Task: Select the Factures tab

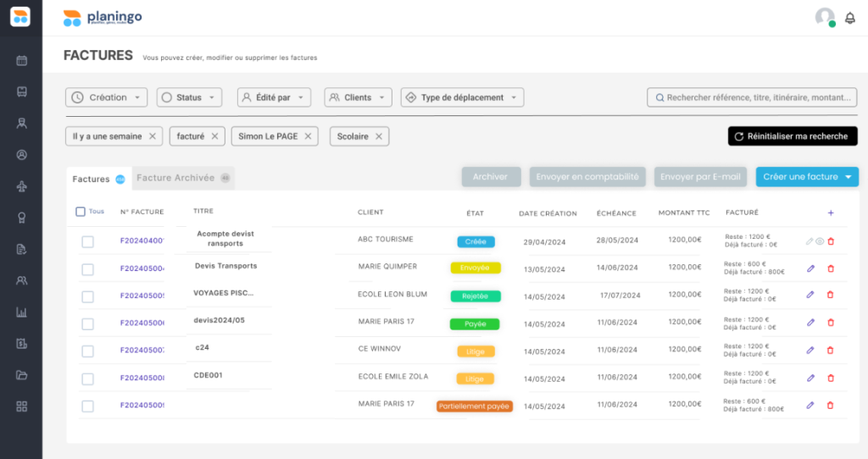Action: tap(92, 179)
